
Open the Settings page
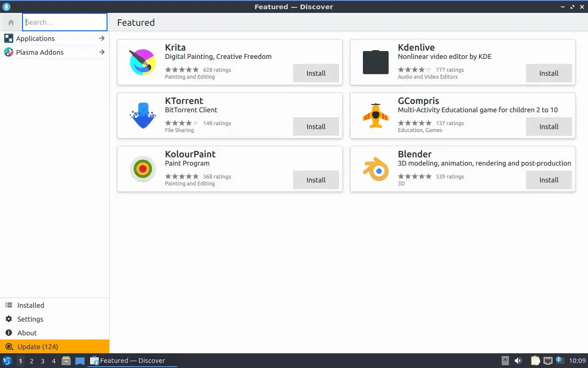[55, 319]
